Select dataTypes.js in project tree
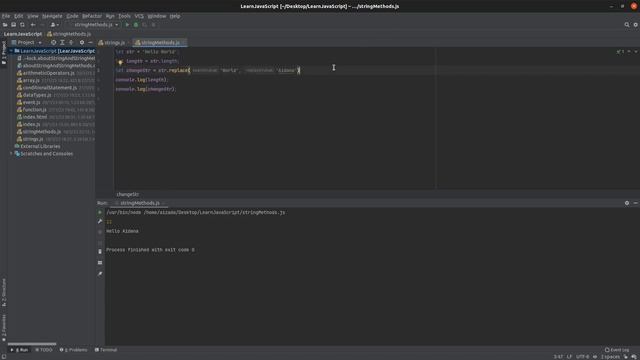Viewport: 640px width, 360px height. pyautogui.click(x=37, y=95)
